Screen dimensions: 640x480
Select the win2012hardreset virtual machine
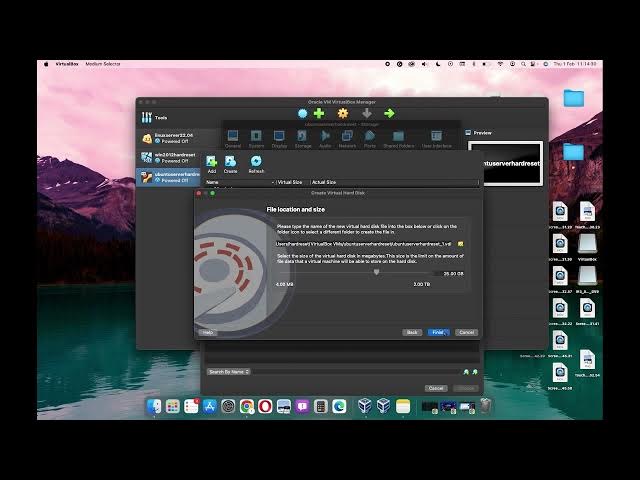tap(169, 158)
